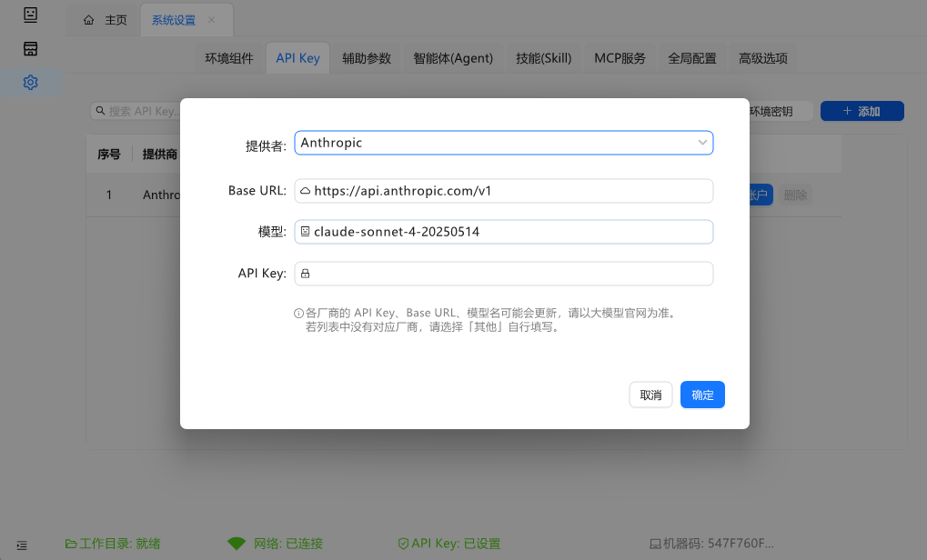927x560 pixels.
Task: Close the 系统设置 tab
Action: [x=212, y=20]
